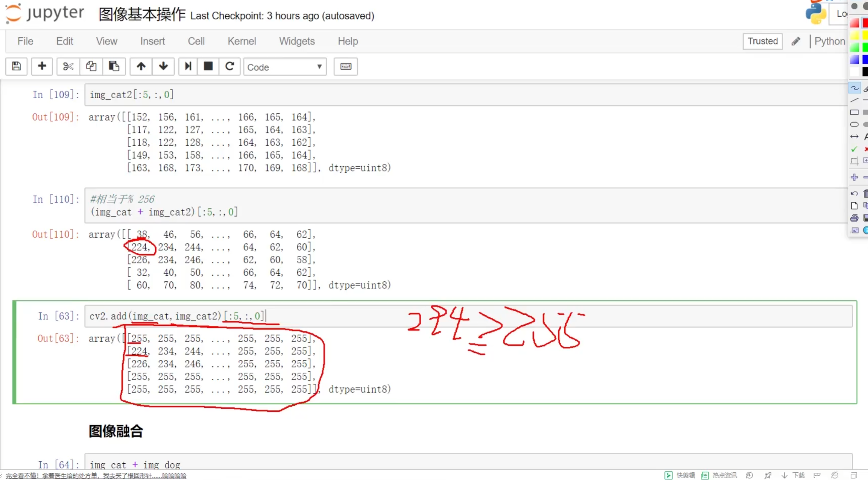Viewport: 868px width, 480px height.
Task: Paste cells below using the paste icon
Action: coord(114,67)
